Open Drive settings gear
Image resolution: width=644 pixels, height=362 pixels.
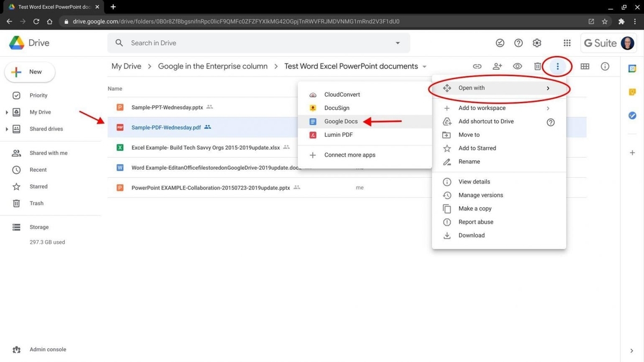[537, 42]
